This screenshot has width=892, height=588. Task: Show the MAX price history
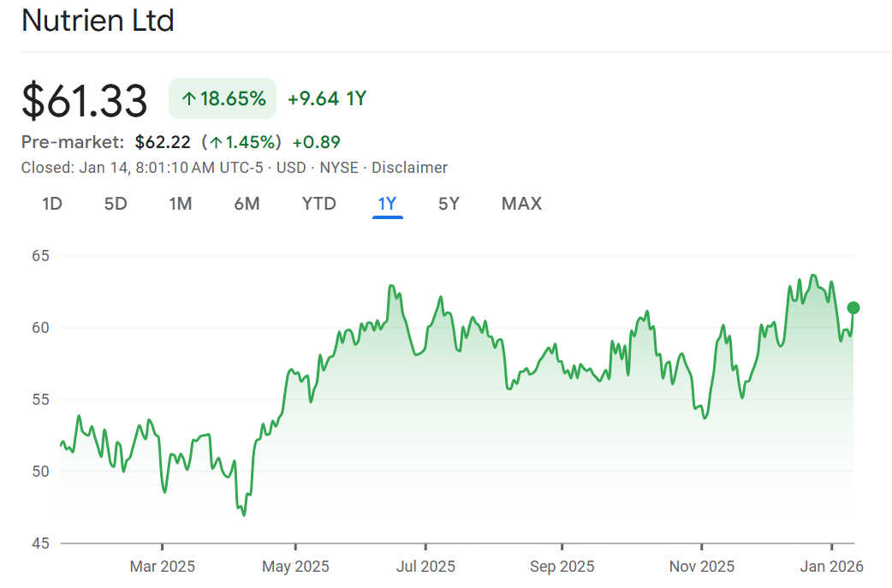click(x=521, y=204)
